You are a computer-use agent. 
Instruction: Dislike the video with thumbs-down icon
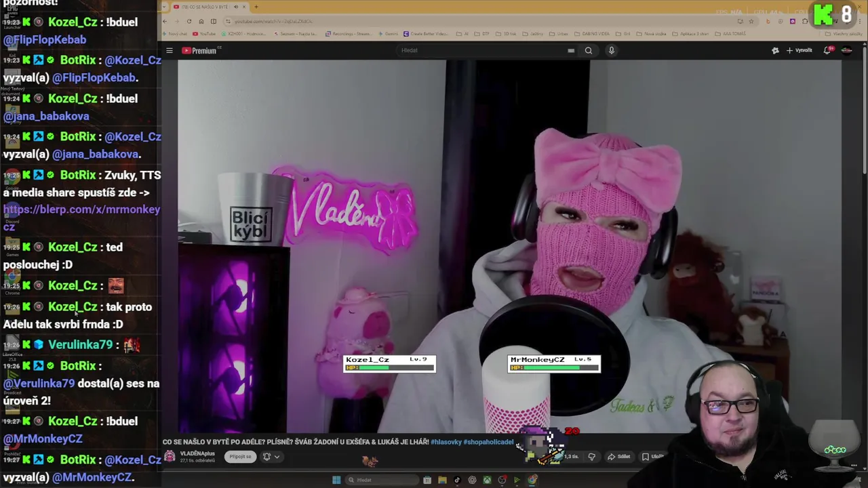coord(592,456)
